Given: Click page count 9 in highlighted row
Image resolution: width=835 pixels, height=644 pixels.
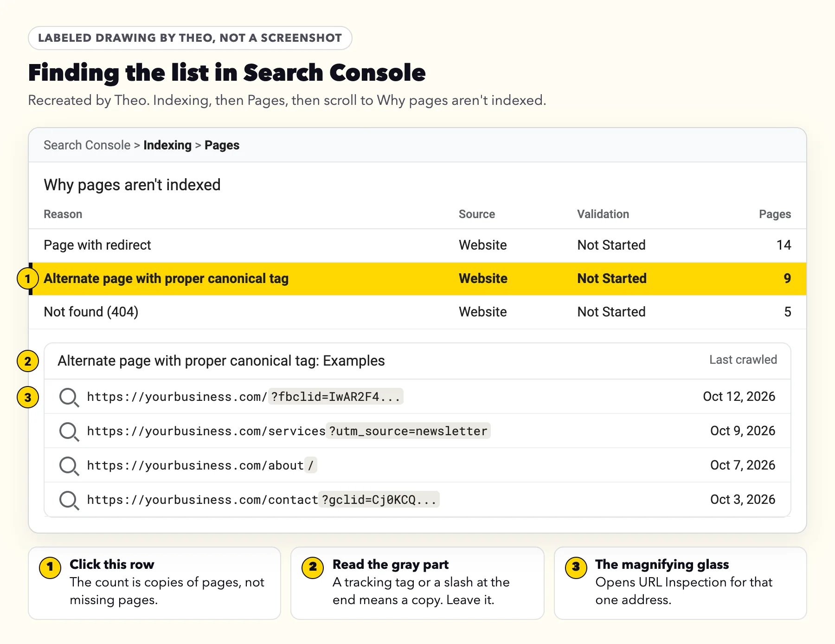Looking at the screenshot, I should tap(787, 278).
